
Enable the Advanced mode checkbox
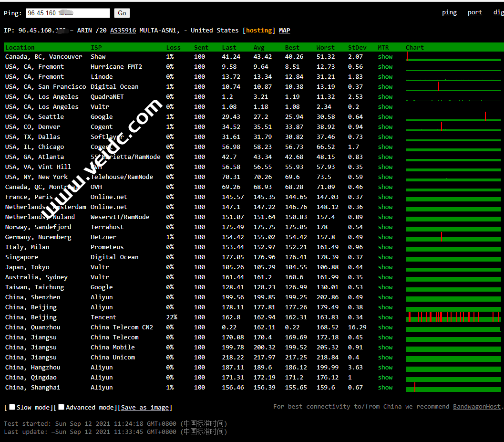(x=62, y=407)
